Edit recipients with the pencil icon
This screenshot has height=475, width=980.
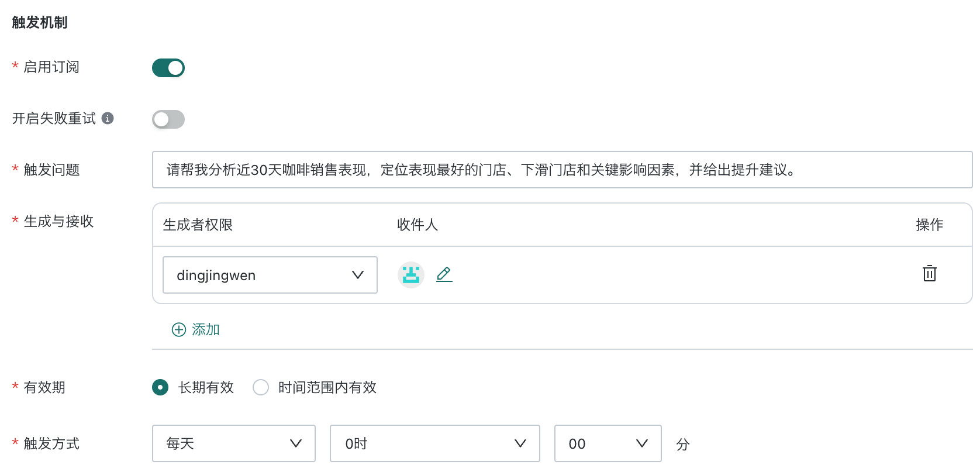(444, 274)
